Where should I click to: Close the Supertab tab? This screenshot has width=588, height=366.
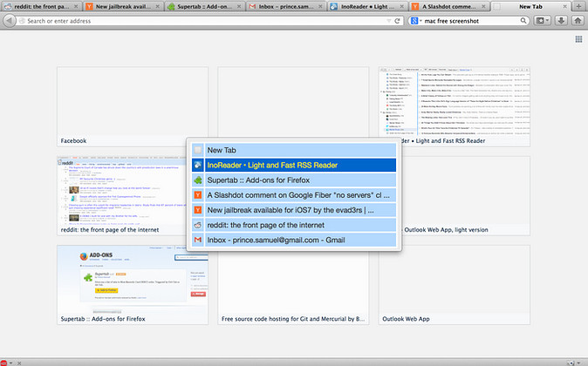pos(239,6)
